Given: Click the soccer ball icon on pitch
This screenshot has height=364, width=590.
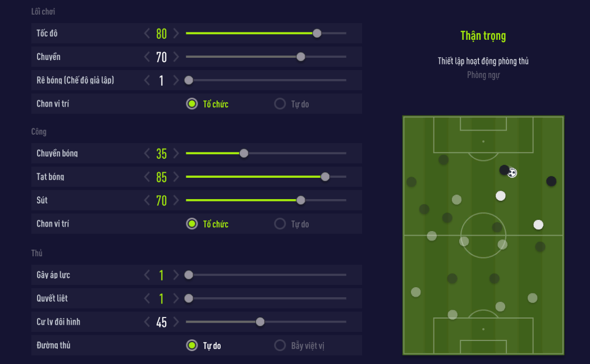Looking at the screenshot, I should pyautogui.click(x=512, y=173).
